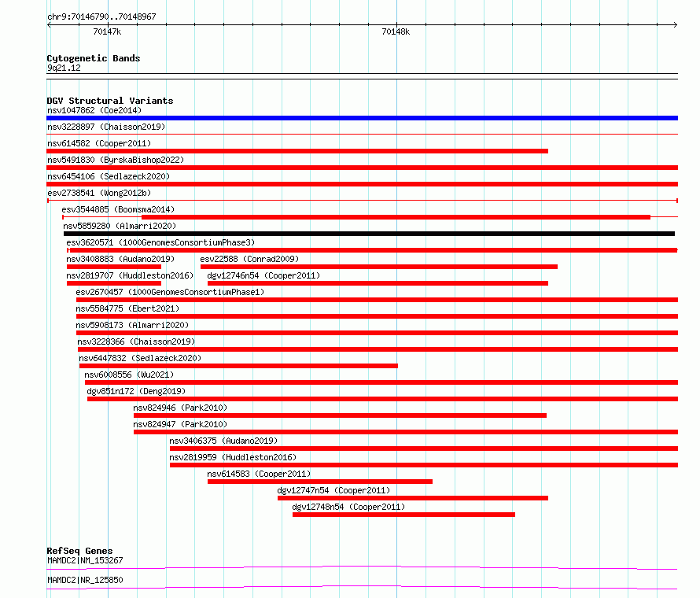Click the 70148k ruler tick label
This screenshot has width=700, height=598.
coord(396,31)
